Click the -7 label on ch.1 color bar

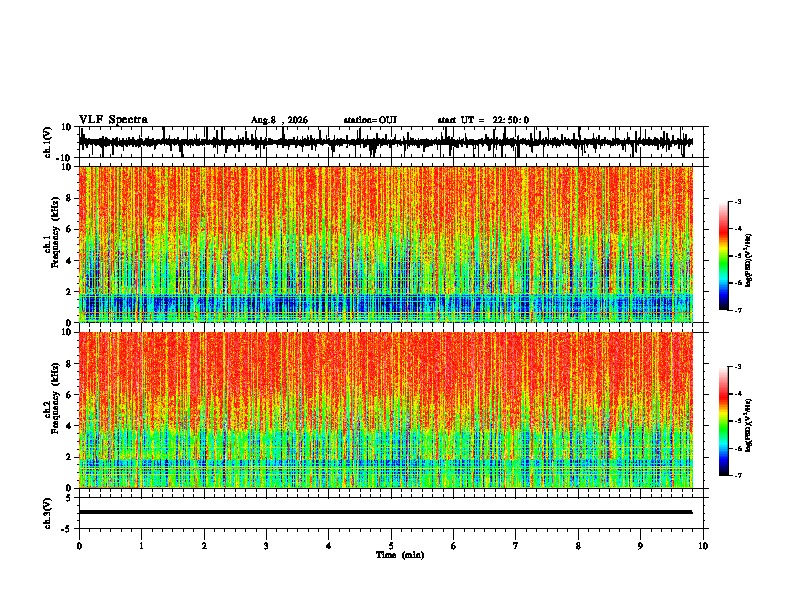point(738,310)
